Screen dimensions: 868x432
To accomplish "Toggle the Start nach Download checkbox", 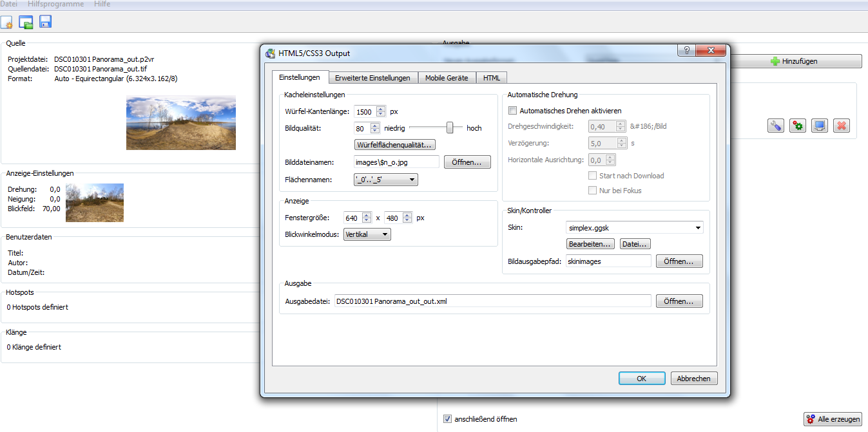I will (593, 176).
